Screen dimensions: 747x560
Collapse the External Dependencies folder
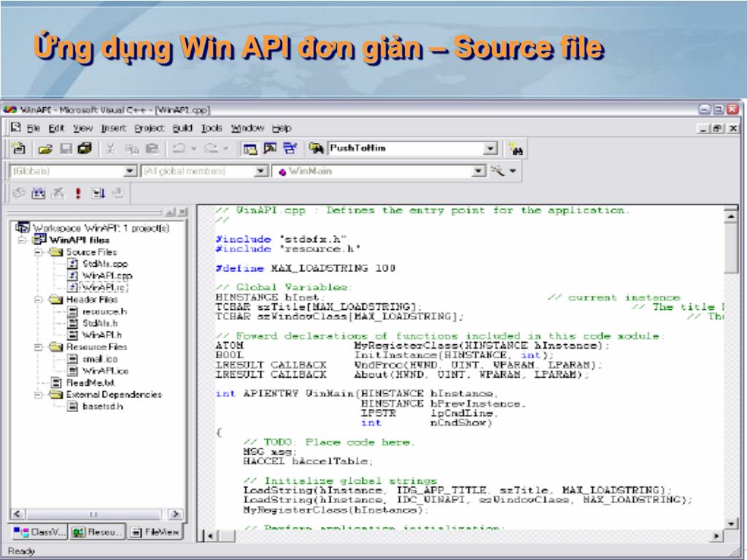tap(38, 394)
